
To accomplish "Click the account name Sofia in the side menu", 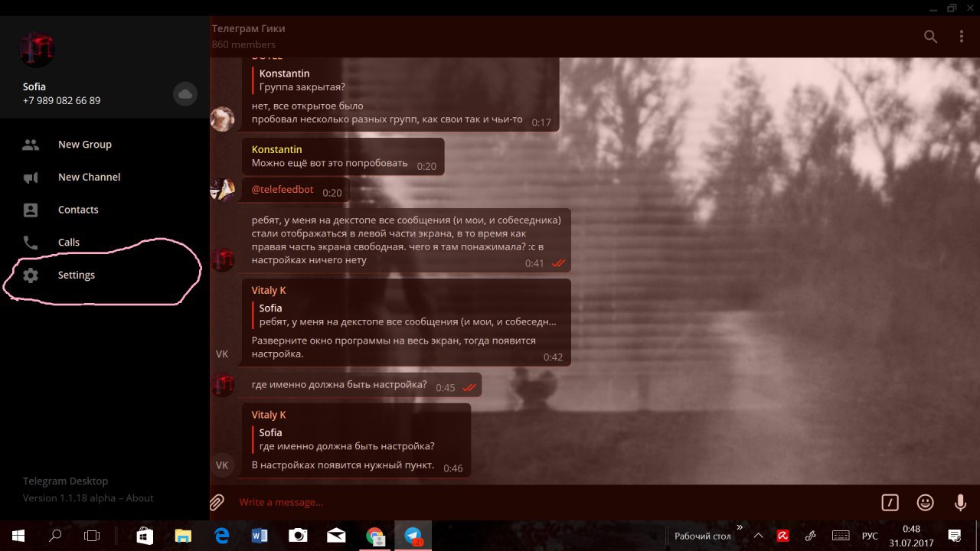I will tap(34, 86).
